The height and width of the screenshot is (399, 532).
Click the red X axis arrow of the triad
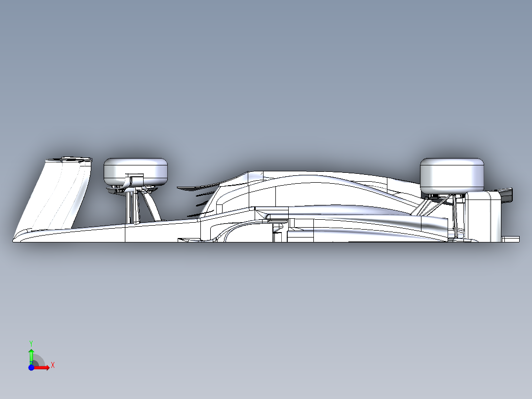42,367
